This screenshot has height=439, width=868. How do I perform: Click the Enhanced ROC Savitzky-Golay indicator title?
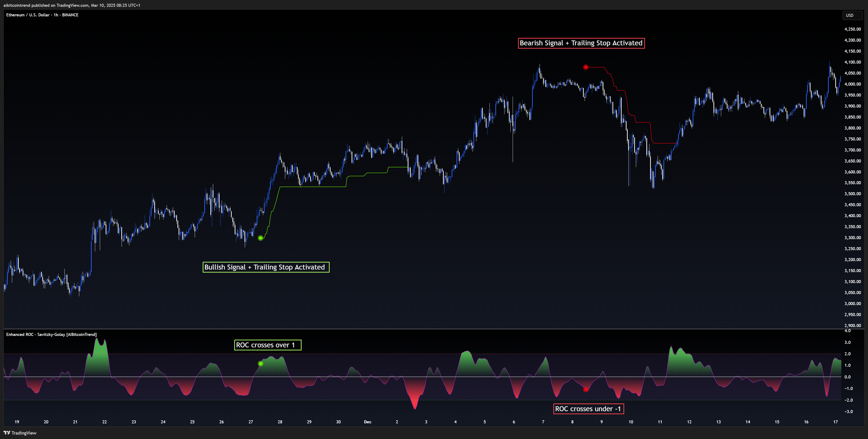point(51,335)
